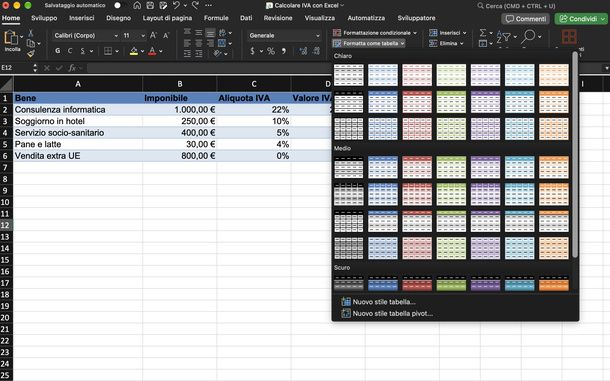The width and height of the screenshot is (610, 381).
Task: Switch to the Revisione tab
Action: click(278, 18)
